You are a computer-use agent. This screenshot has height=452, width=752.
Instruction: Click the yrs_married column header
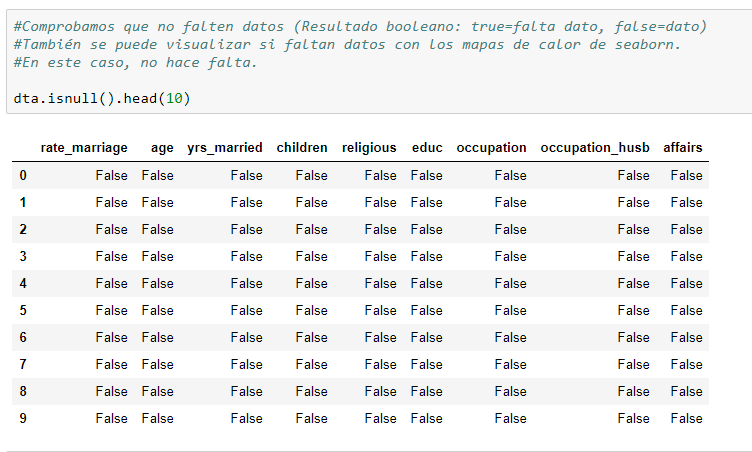(225, 148)
